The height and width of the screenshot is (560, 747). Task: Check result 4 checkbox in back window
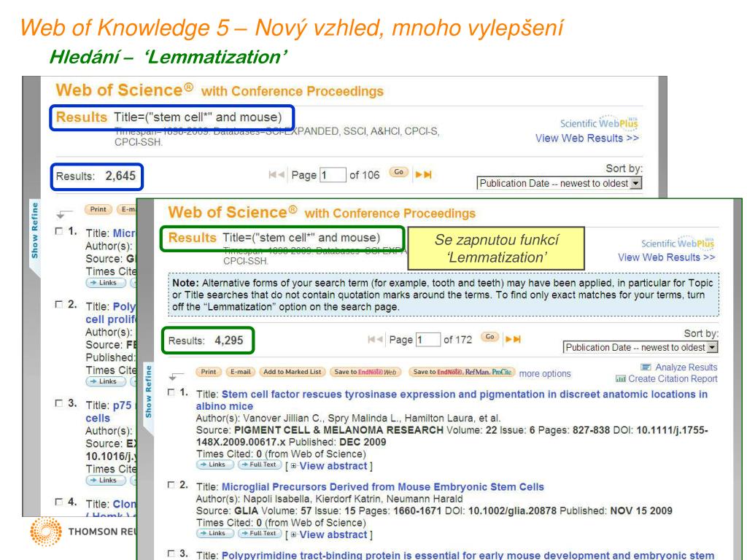click(x=58, y=502)
